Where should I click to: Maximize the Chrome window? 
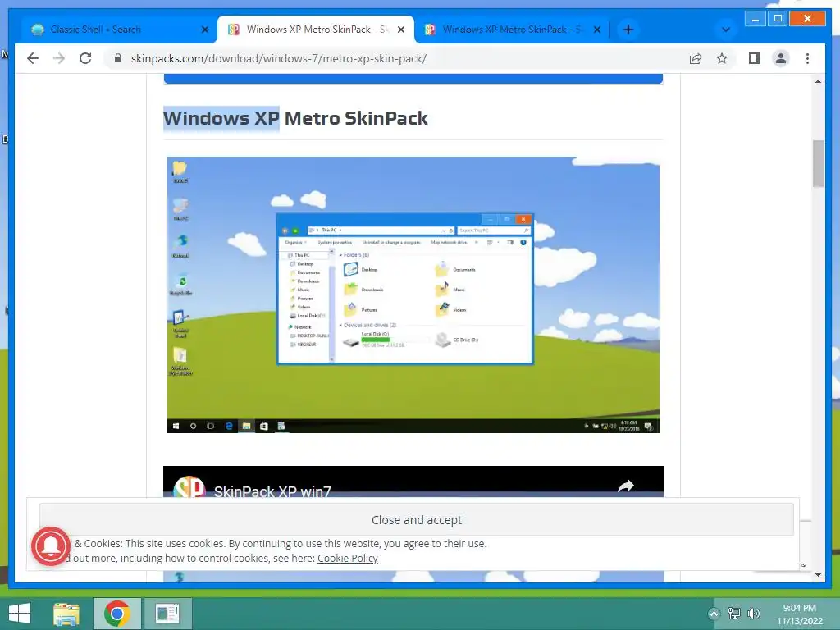point(778,19)
